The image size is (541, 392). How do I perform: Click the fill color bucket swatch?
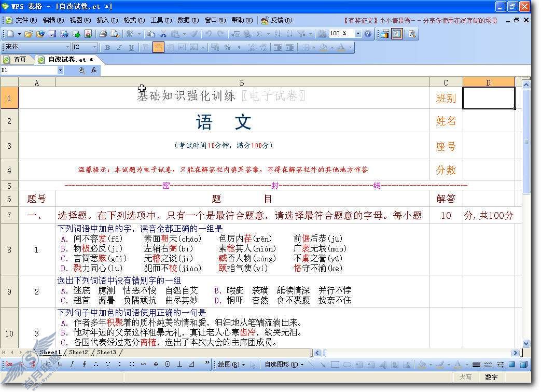click(x=323, y=47)
